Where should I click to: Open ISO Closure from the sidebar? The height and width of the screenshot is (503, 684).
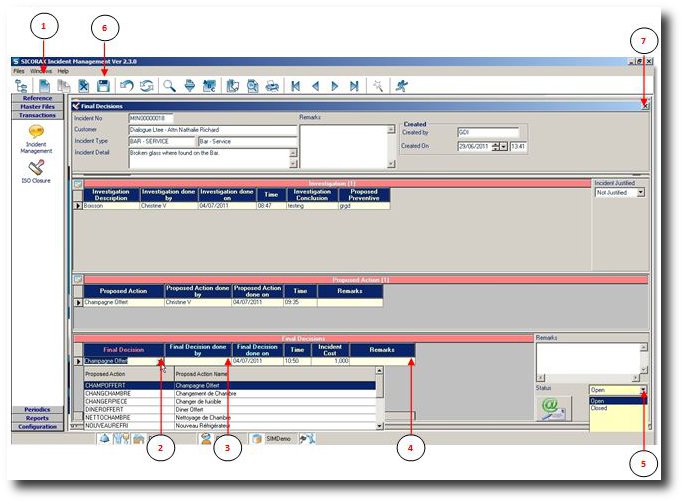click(36, 172)
